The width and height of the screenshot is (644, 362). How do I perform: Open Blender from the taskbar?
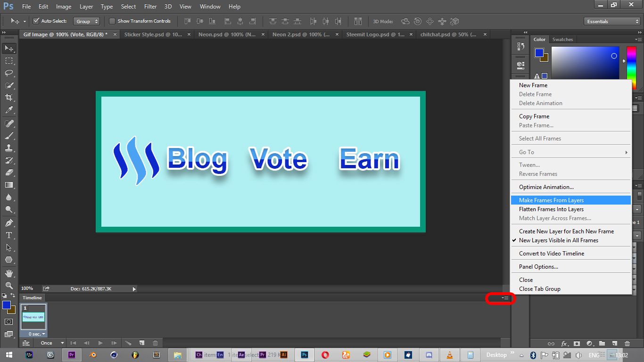click(x=93, y=355)
